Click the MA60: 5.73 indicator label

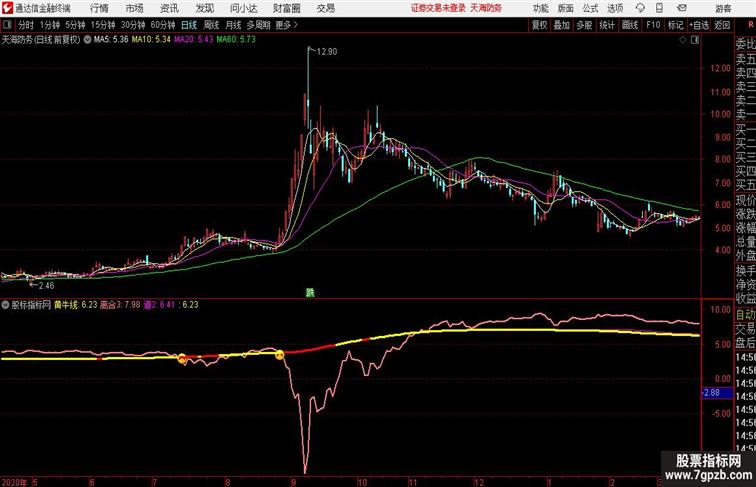click(236, 40)
